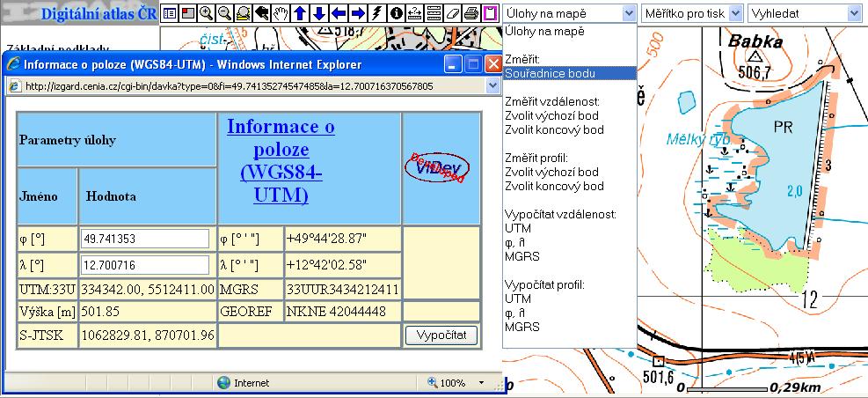This screenshot has width=868, height=398.
Task: Select UTM under Vypočítat profil
Action: pos(518,298)
